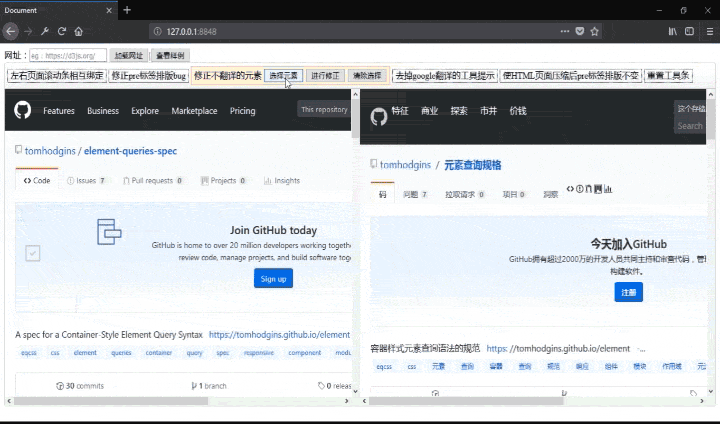The image size is (720, 424).
Task: Click the GitHub logo in the translated pane
Action: pyautogui.click(x=379, y=117)
